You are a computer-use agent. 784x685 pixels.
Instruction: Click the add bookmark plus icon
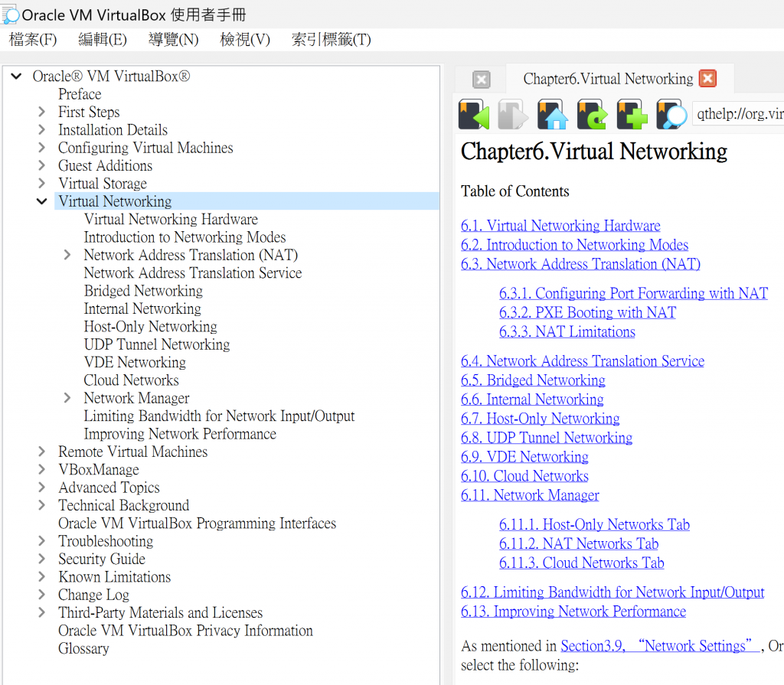pos(632,115)
